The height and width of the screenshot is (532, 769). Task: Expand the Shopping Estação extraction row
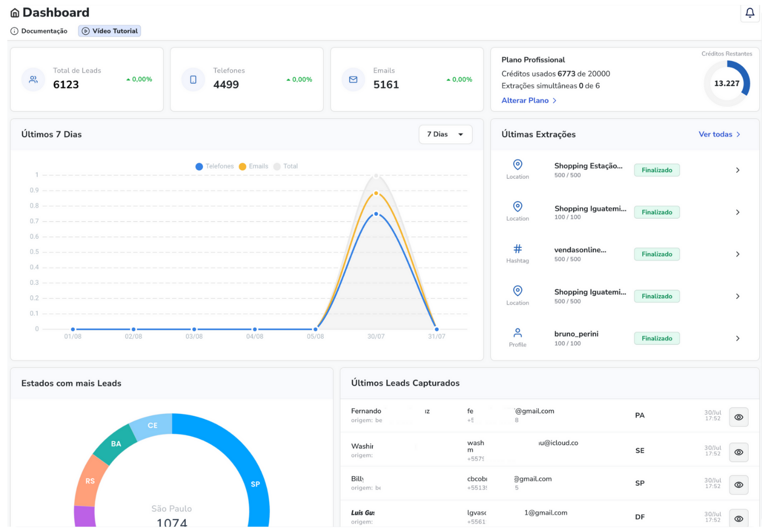click(x=737, y=170)
